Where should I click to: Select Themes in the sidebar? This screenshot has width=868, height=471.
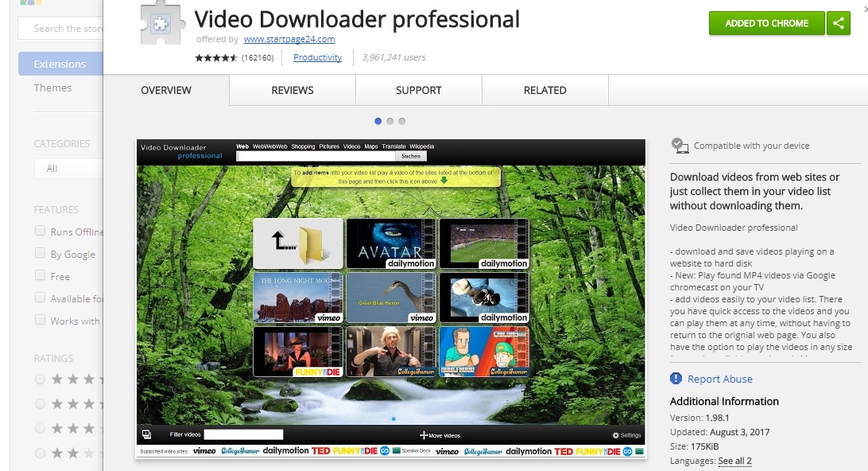[52, 88]
